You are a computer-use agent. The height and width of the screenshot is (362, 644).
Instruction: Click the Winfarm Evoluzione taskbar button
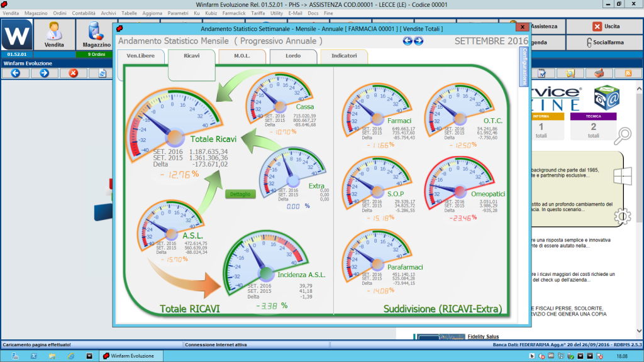point(131,356)
